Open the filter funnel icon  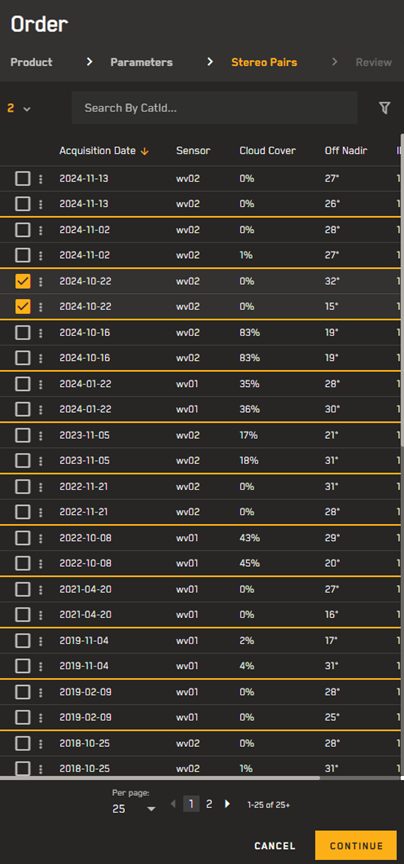[x=385, y=108]
